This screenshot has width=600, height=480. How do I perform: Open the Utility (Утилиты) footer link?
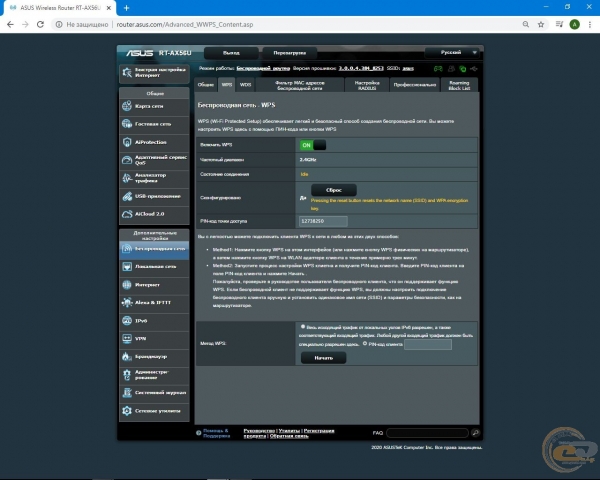click(x=289, y=431)
